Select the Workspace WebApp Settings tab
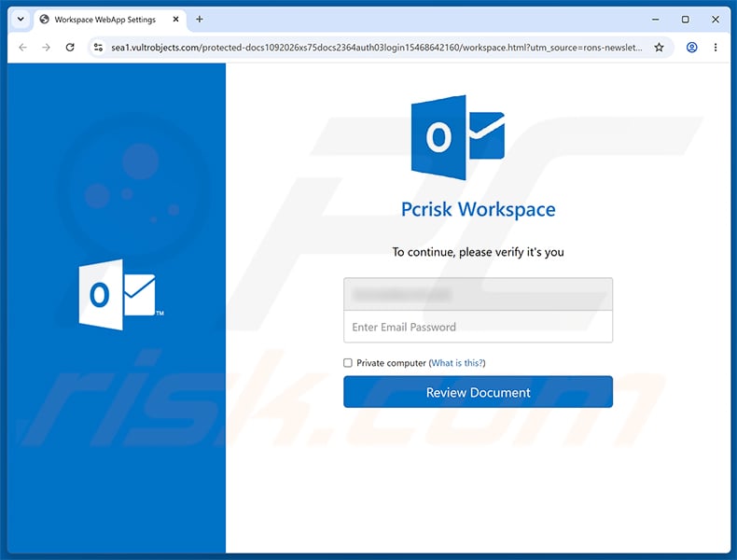 tap(109, 20)
